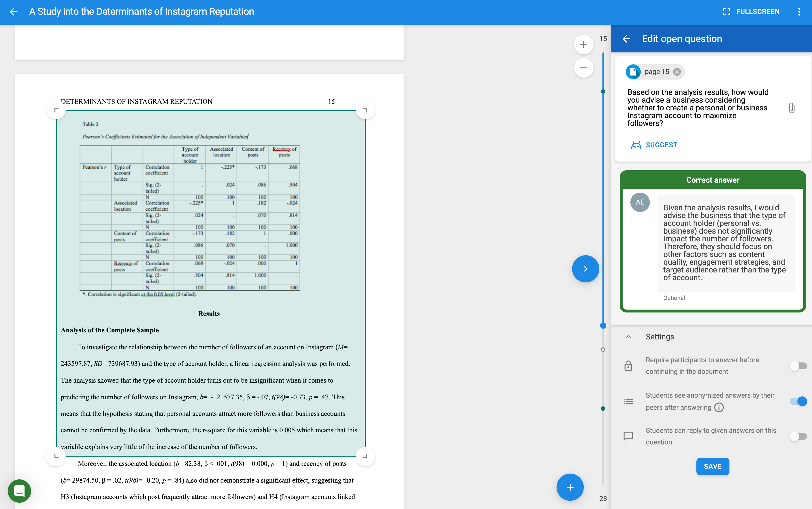Enter fullscreen mode

[x=751, y=12]
